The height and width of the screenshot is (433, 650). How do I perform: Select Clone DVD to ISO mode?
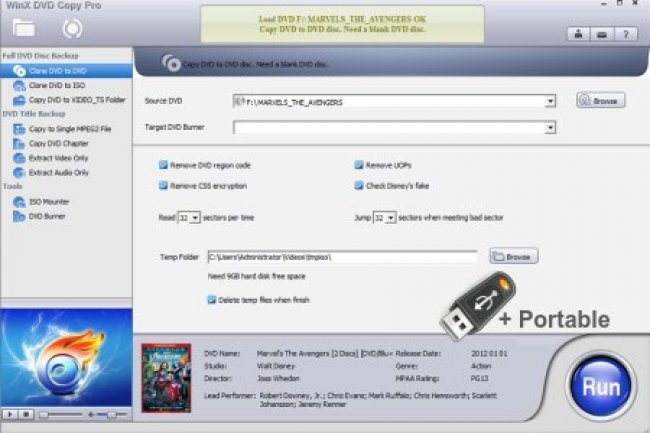(57, 86)
